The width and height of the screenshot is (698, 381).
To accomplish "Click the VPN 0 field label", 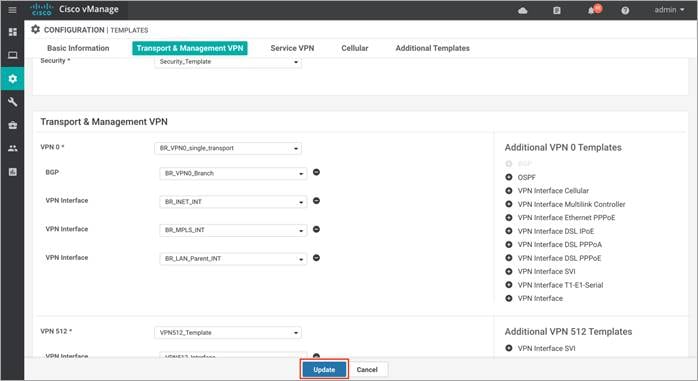I will [52, 147].
